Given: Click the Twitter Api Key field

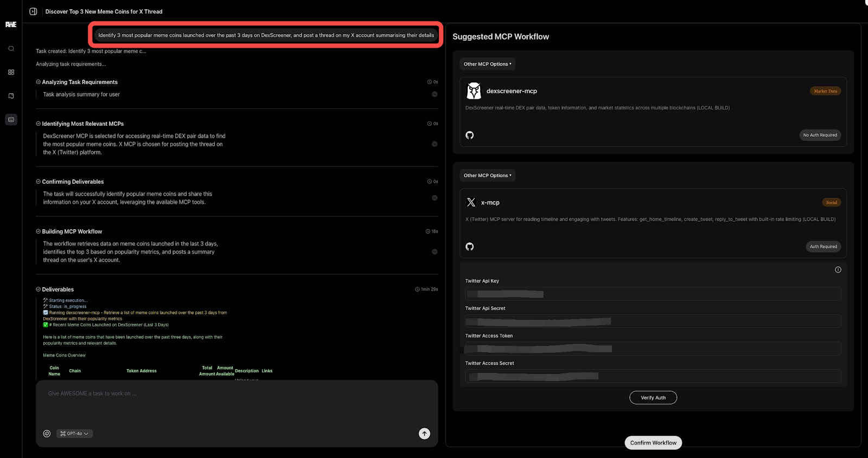Looking at the screenshot, I should [653, 294].
